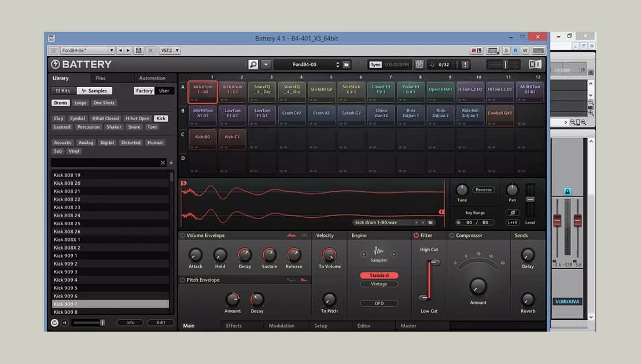The height and width of the screenshot is (364, 641).
Task: Open the Files tab in browser
Action: click(101, 78)
